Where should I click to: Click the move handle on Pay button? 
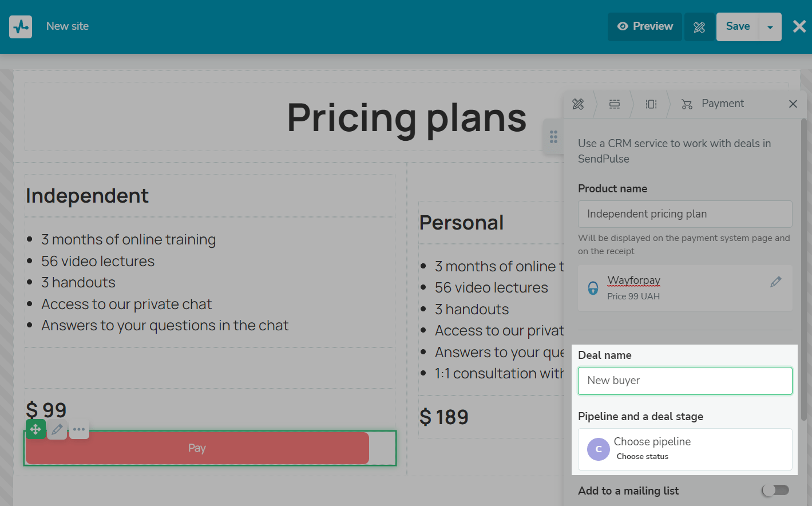click(x=35, y=429)
